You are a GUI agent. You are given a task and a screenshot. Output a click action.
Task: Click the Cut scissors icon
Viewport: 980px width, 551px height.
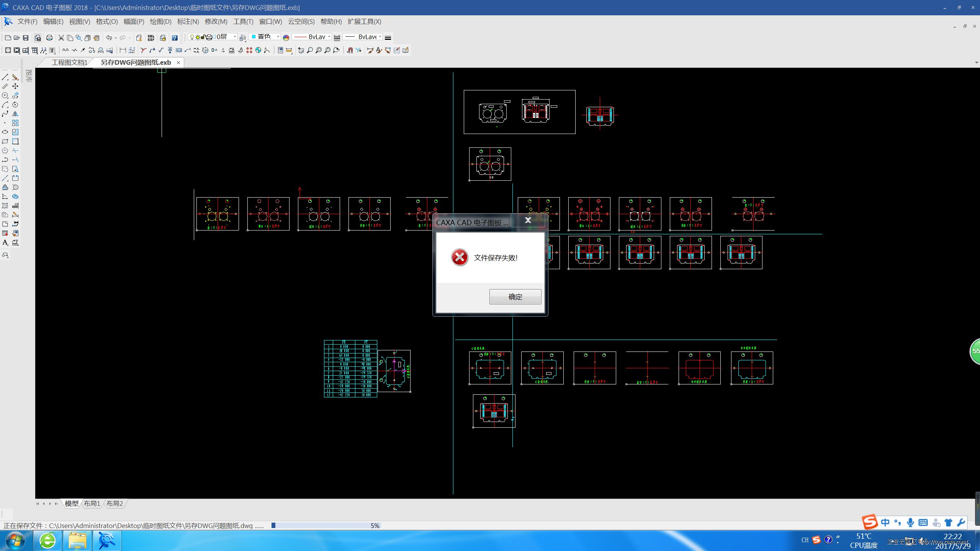tap(61, 38)
